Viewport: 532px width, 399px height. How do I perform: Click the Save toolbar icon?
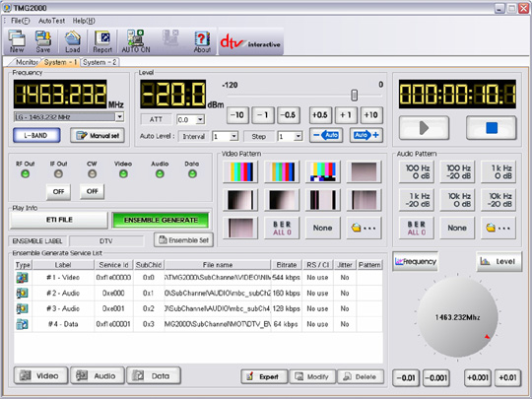click(x=43, y=41)
